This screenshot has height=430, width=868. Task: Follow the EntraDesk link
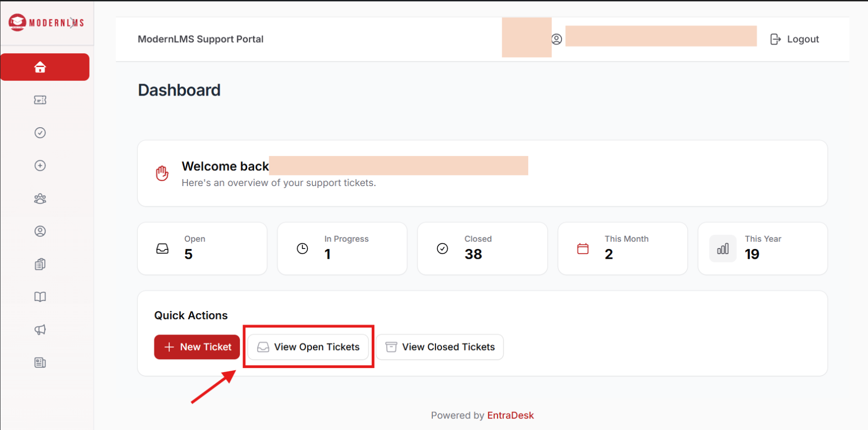pos(510,415)
